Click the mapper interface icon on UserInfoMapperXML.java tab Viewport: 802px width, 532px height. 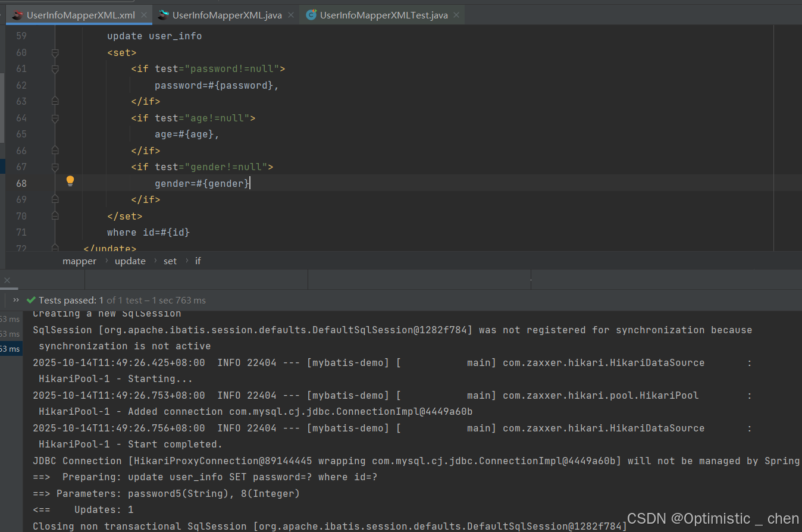(x=164, y=15)
